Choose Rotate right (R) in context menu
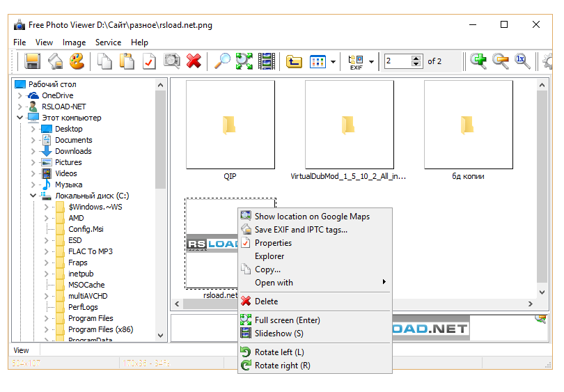 coord(315,366)
